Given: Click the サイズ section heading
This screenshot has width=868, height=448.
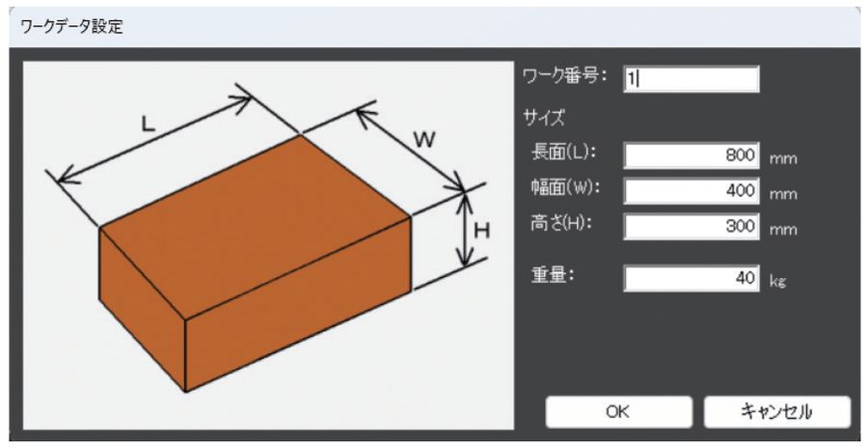Looking at the screenshot, I should [544, 118].
